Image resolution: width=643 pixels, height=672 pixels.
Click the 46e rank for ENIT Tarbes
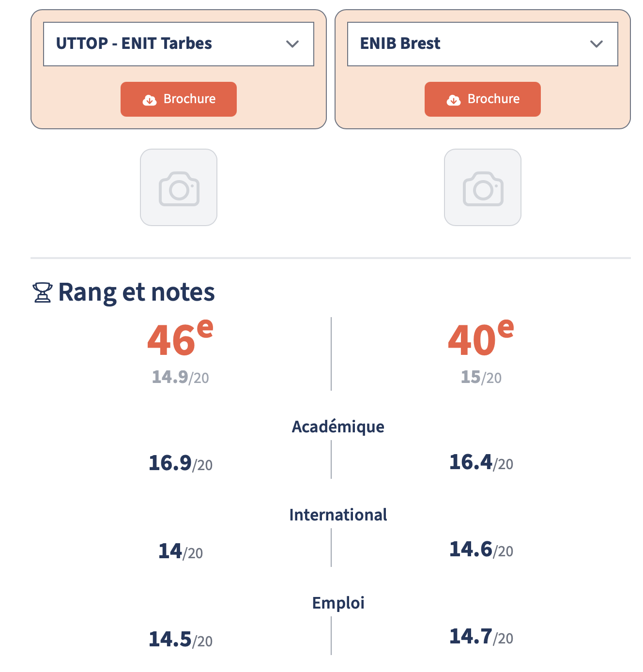click(x=180, y=339)
